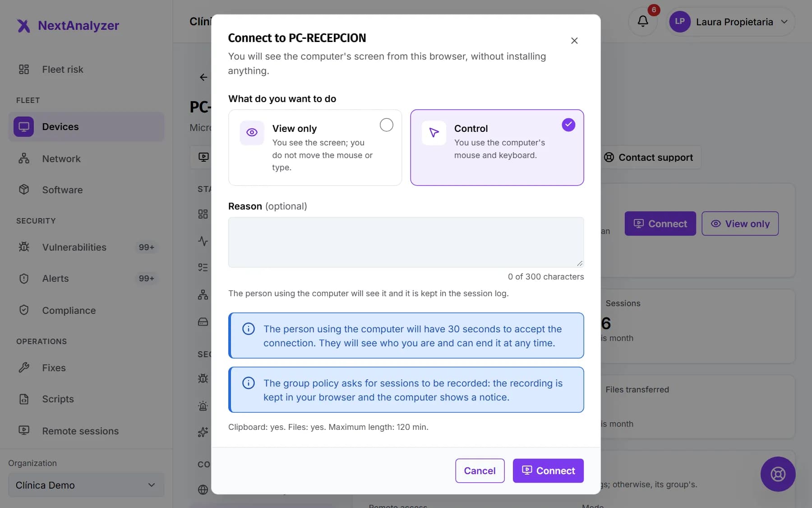Open Alerts in the sidebar
Image resolution: width=812 pixels, height=508 pixels.
point(86,279)
